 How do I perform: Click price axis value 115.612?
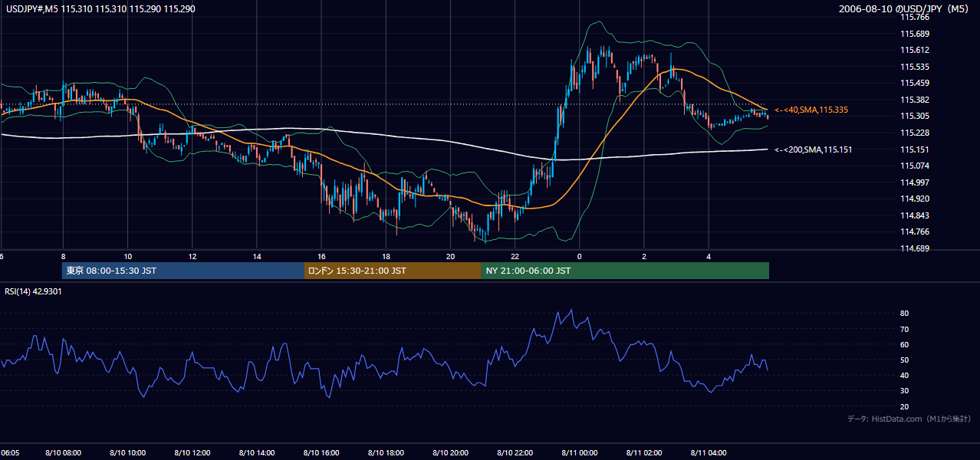[x=915, y=50]
